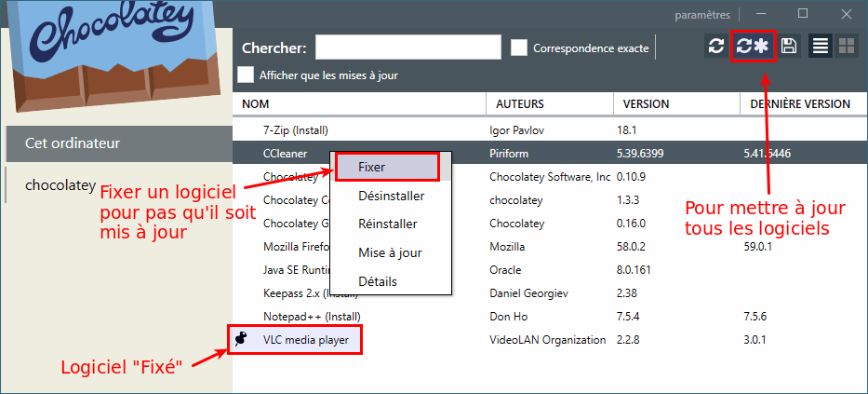Viewport: 868px width, 394px height.
Task: Click the refresh packages icon
Action: tap(716, 47)
